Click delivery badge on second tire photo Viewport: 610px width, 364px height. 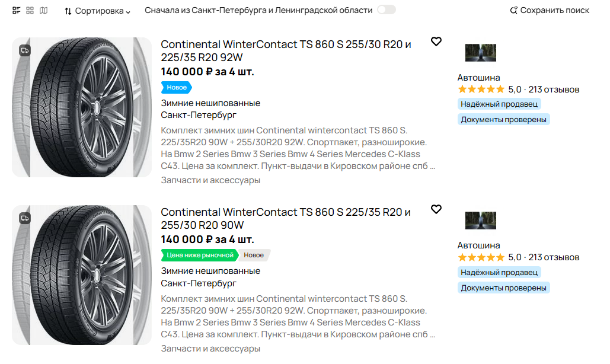[25, 218]
